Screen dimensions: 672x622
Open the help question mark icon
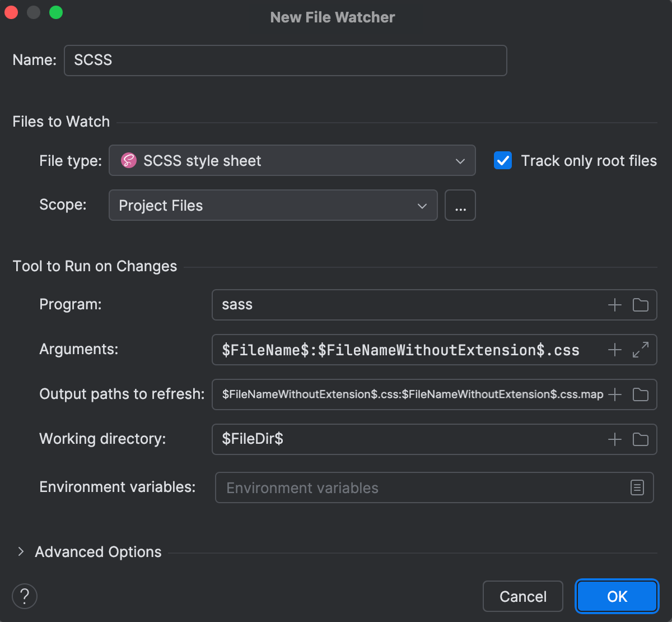25,596
